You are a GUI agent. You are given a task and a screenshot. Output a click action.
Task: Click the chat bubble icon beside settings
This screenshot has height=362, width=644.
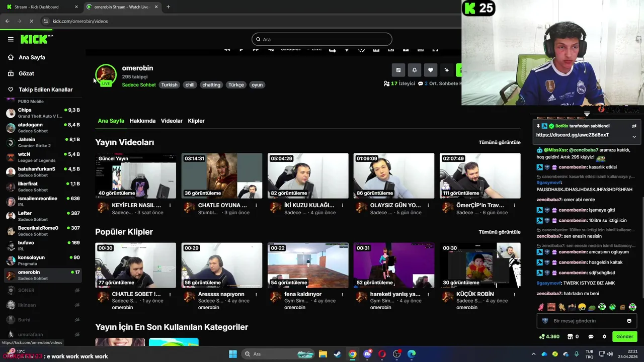click(591, 337)
